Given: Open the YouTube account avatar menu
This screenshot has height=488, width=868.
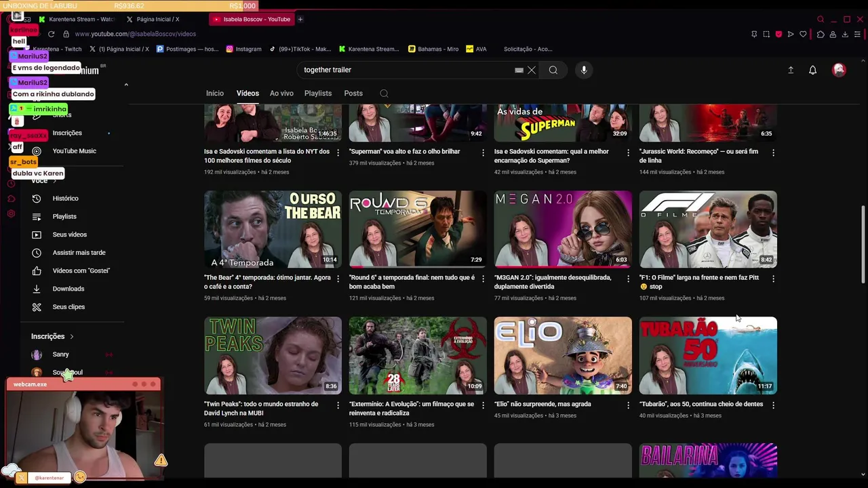Looking at the screenshot, I should [840, 70].
